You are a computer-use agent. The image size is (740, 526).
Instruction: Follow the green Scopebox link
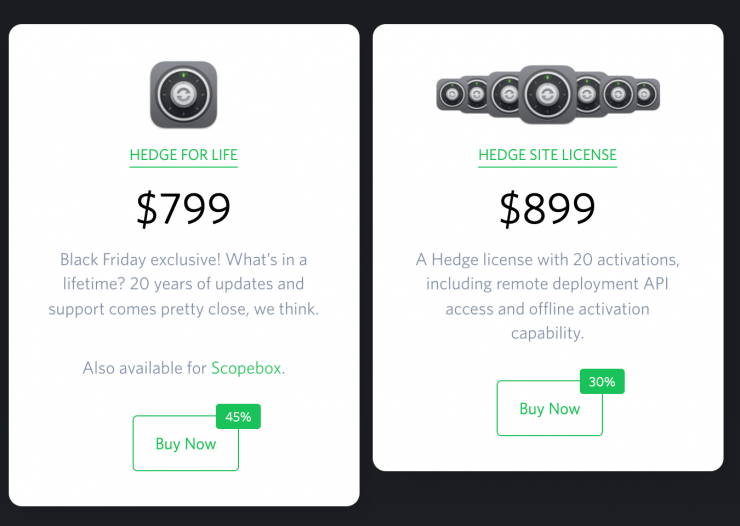click(247, 368)
